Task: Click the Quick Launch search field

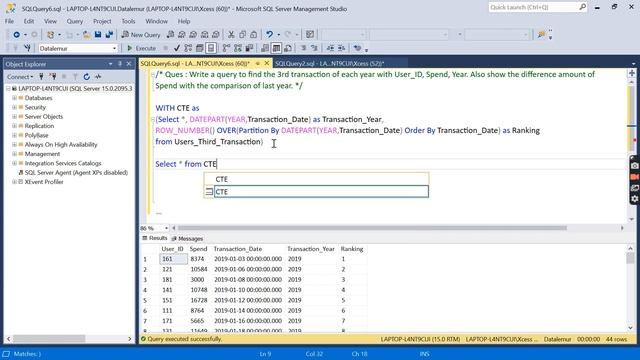Action: [x=538, y=7]
